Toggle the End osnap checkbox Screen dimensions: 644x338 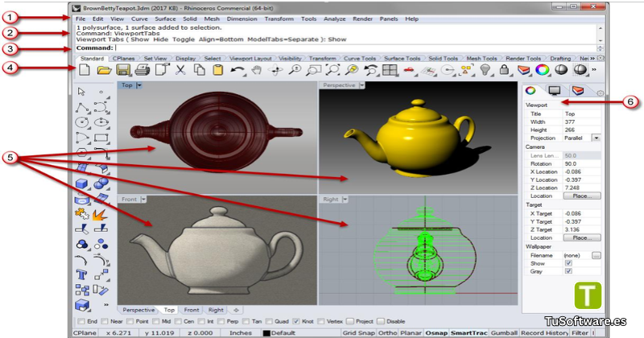click(81, 321)
